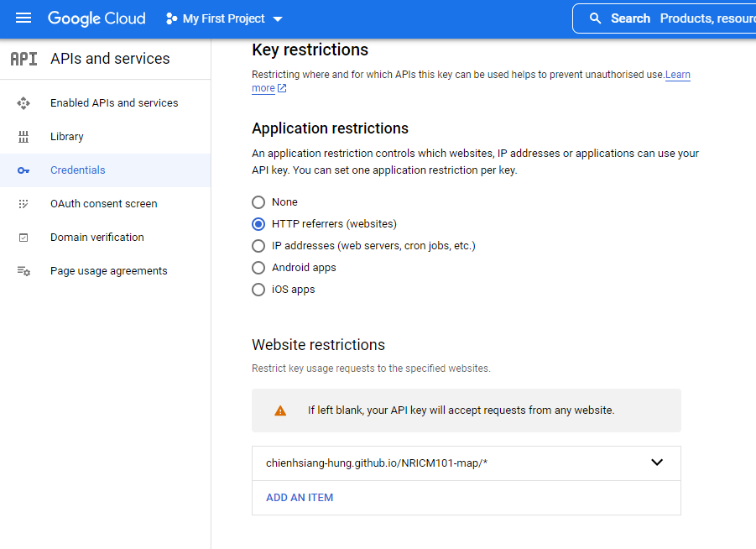The image size is (756, 549).
Task: Go to OAuth consent screen page
Action: point(103,204)
